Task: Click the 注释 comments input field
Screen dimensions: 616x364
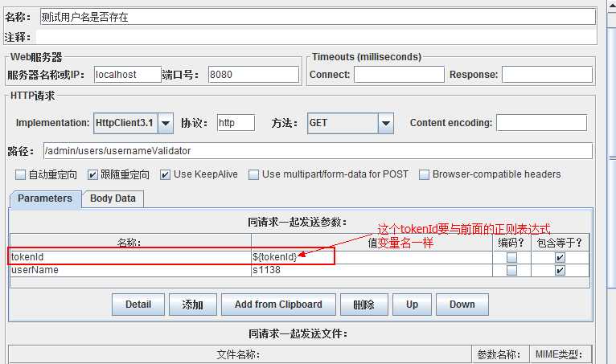Action: [316, 37]
